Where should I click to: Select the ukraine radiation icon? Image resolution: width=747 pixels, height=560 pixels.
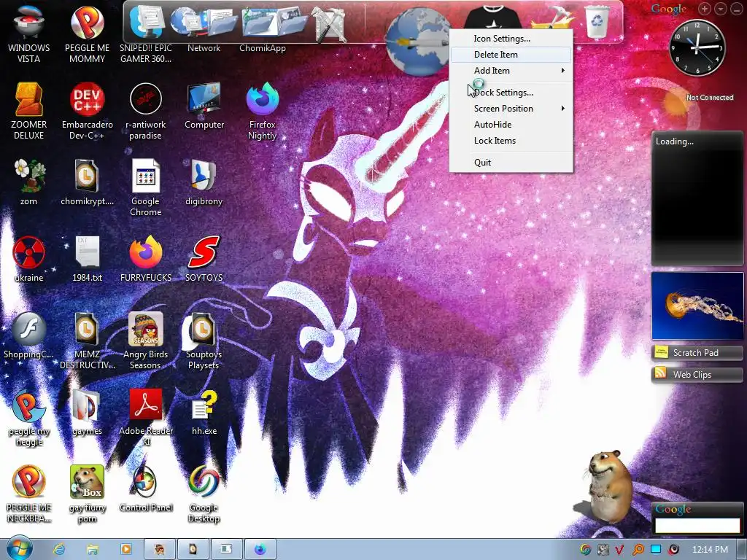click(28, 259)
